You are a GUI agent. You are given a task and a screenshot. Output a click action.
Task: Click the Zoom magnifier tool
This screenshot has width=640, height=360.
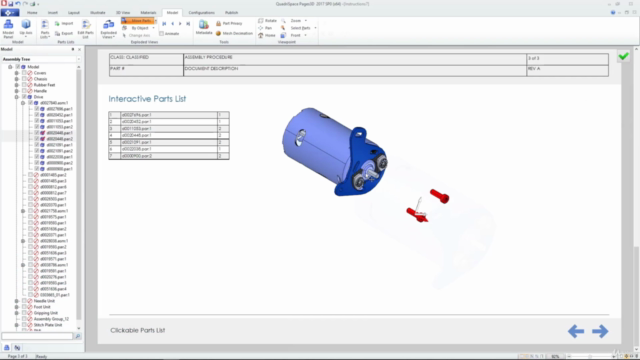point(283,20)
